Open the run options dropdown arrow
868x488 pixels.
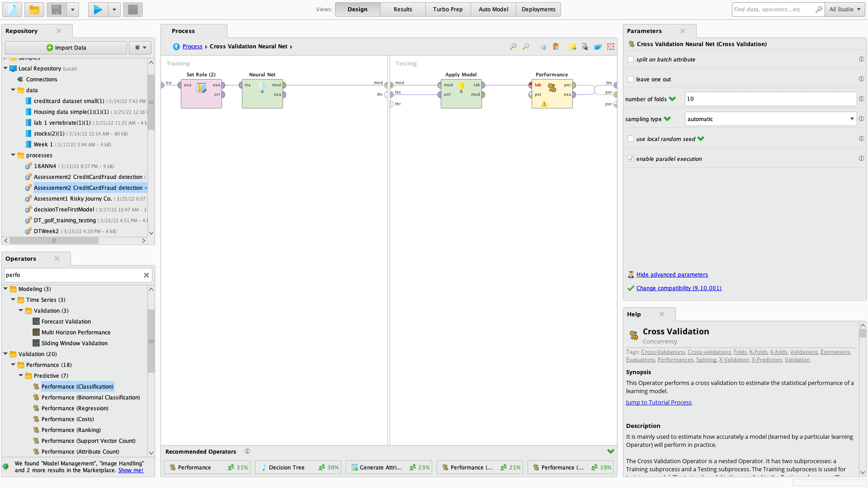coord(114,9)
